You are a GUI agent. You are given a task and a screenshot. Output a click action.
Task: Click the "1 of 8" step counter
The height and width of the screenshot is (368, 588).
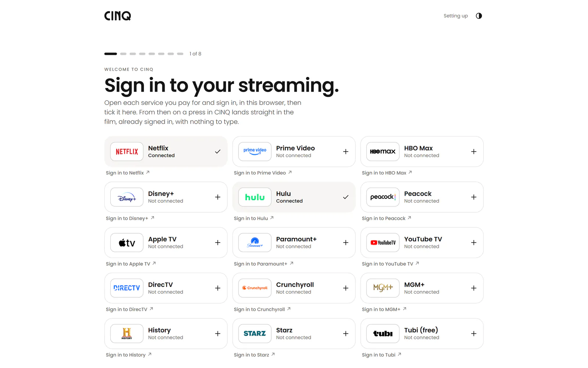pyautogui.click(x=196, y=54)
